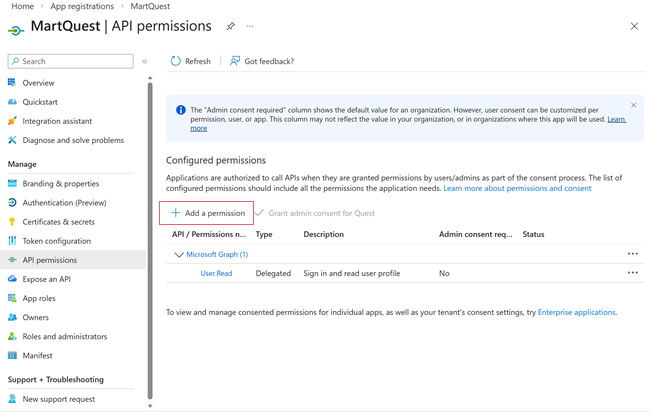The height and width of the screenshot is (412, 650).
Task: Click Add a permission button
Action: coord(206,213)
